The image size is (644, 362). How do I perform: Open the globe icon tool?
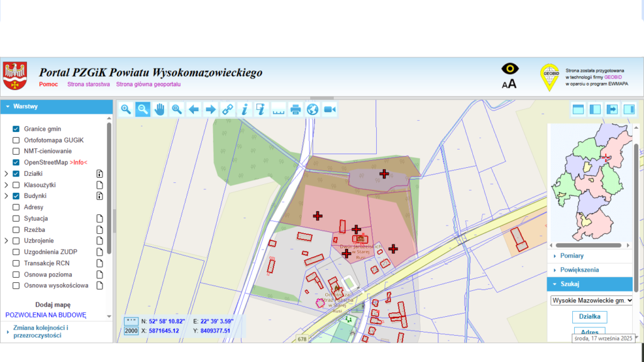point(313,109)
